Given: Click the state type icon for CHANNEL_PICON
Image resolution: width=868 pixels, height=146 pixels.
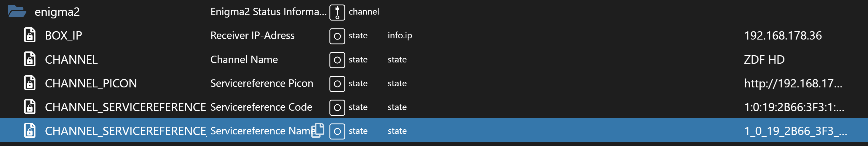Looking at the screenshot, I should coord(337,84).
